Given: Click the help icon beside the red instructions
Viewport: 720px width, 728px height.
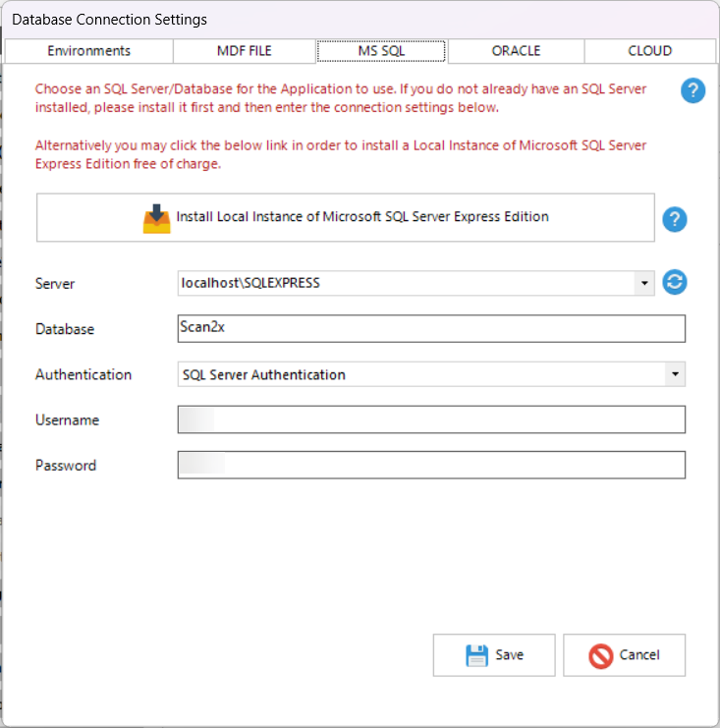Looking at the screenshot, I should (x=692, y=91).
